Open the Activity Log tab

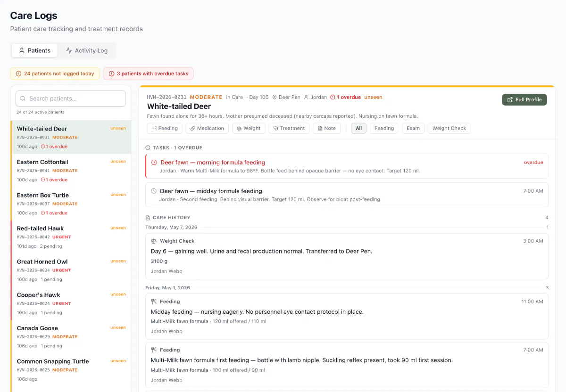click(87, 50)
